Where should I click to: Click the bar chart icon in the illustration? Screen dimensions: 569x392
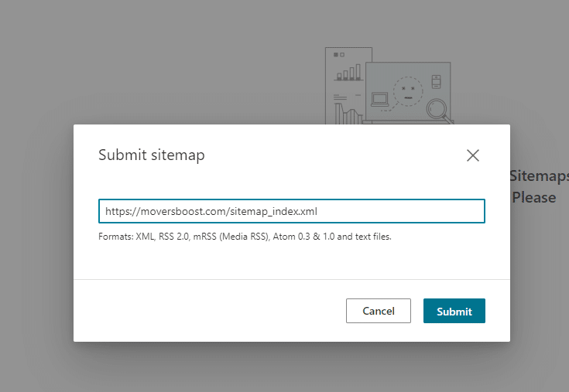[x=349, y=73]
